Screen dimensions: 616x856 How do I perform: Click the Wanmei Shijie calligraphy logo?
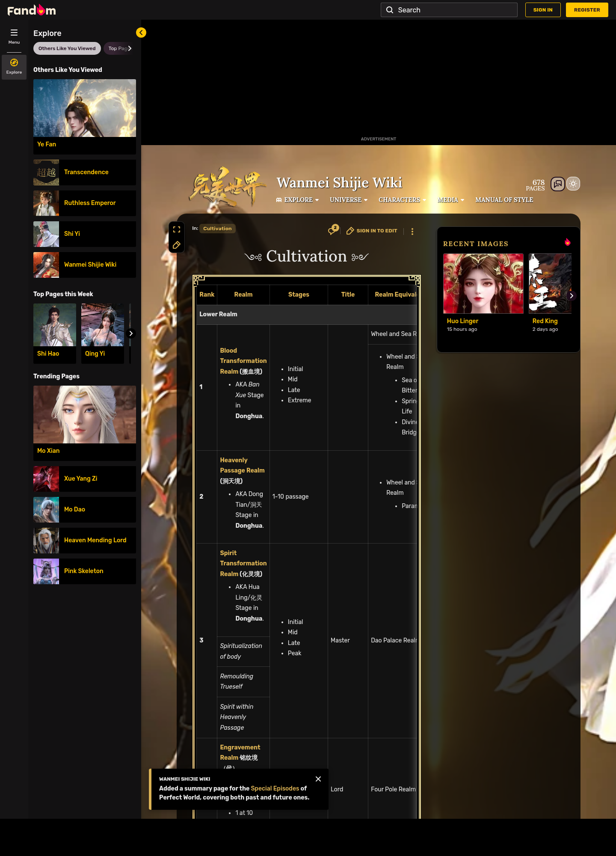coord(228,186)
